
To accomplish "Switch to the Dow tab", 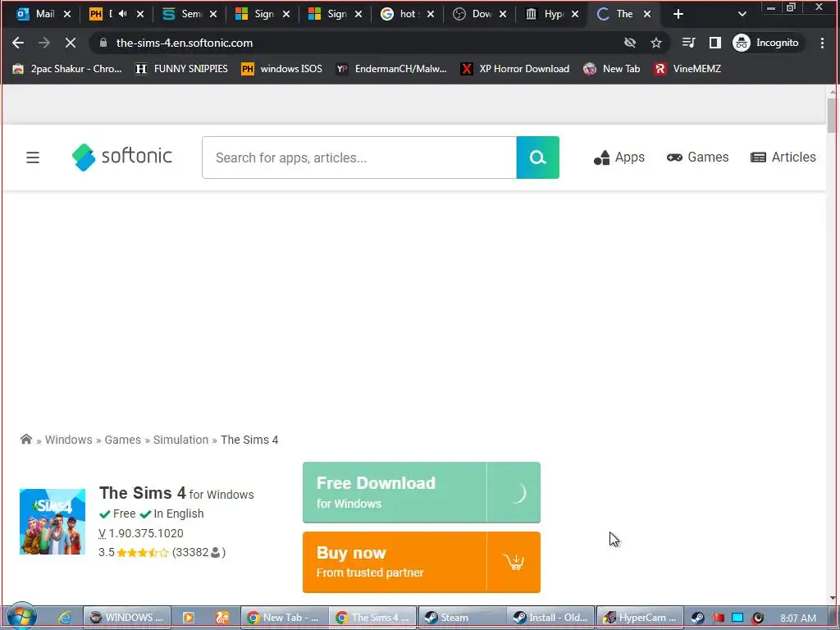I will point(478,15).
